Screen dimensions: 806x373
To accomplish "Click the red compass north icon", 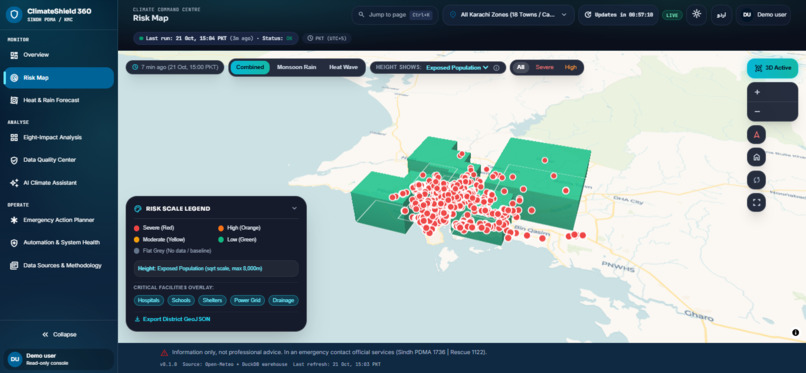I will pyautogui.click(x=756, y=135).
